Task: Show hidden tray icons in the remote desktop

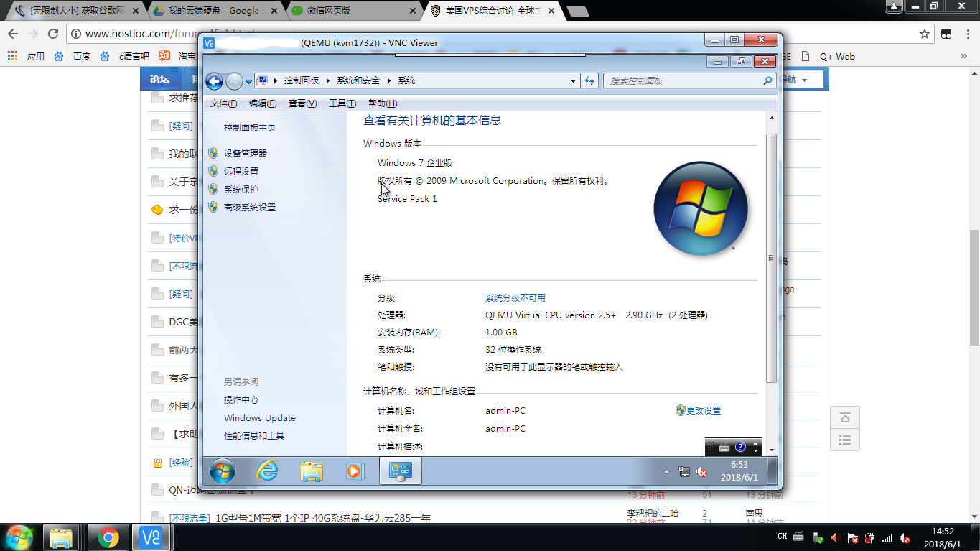Action: pyautogui.click(x=666, y=472)
